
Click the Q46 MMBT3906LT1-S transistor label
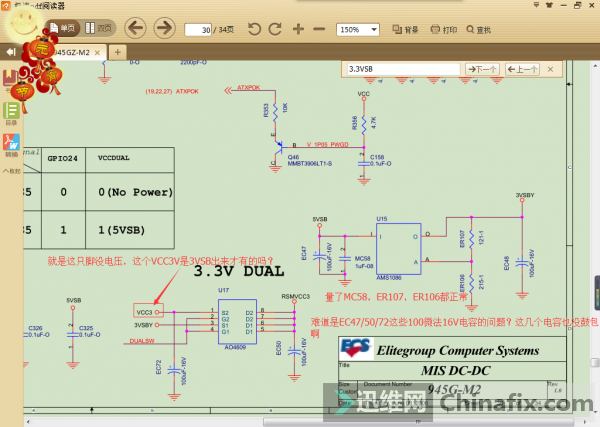click(x=310, y=160)
